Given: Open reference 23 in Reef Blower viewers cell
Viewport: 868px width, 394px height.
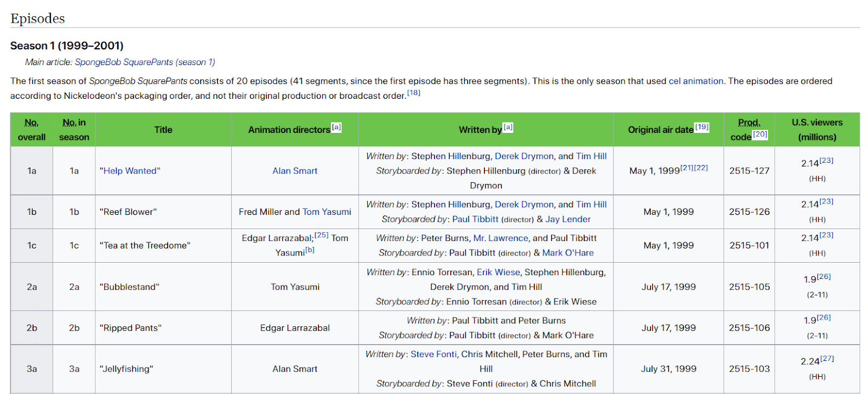Looking at the screenshot, I should [x=826, y=201].
